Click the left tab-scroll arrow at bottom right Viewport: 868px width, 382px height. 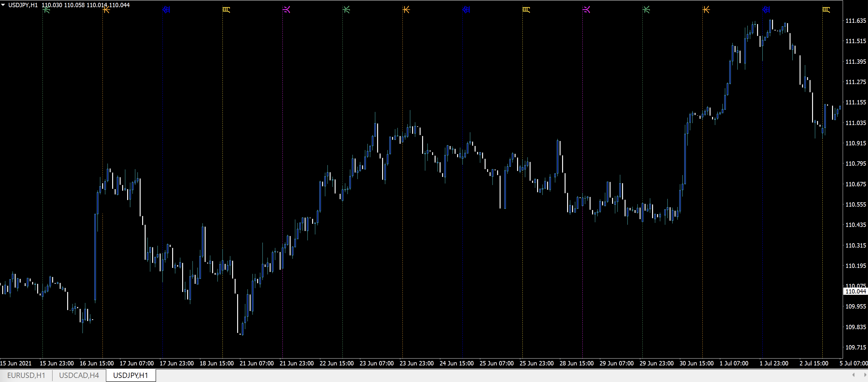point(854,375)
